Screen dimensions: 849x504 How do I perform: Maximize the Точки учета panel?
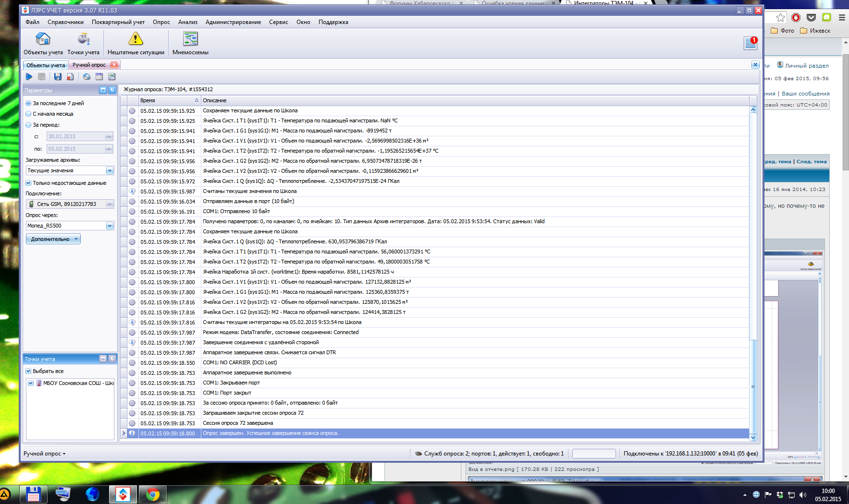coord(103,359)
